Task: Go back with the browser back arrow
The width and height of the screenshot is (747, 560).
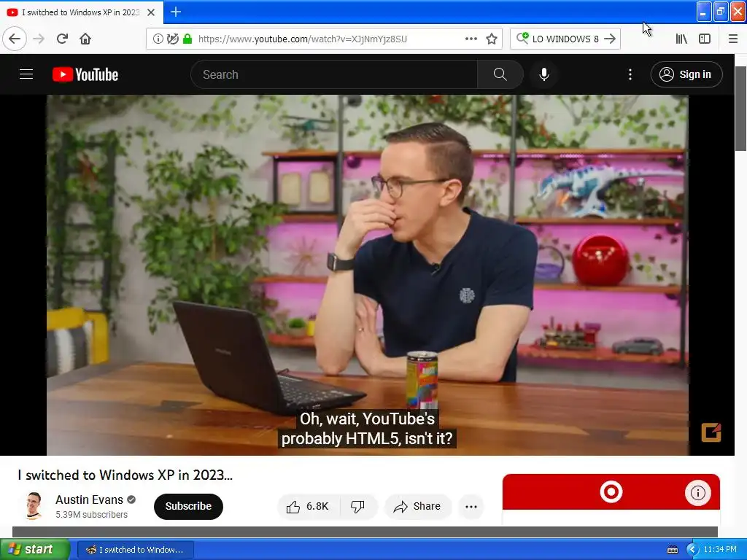Action: (15, 39)
